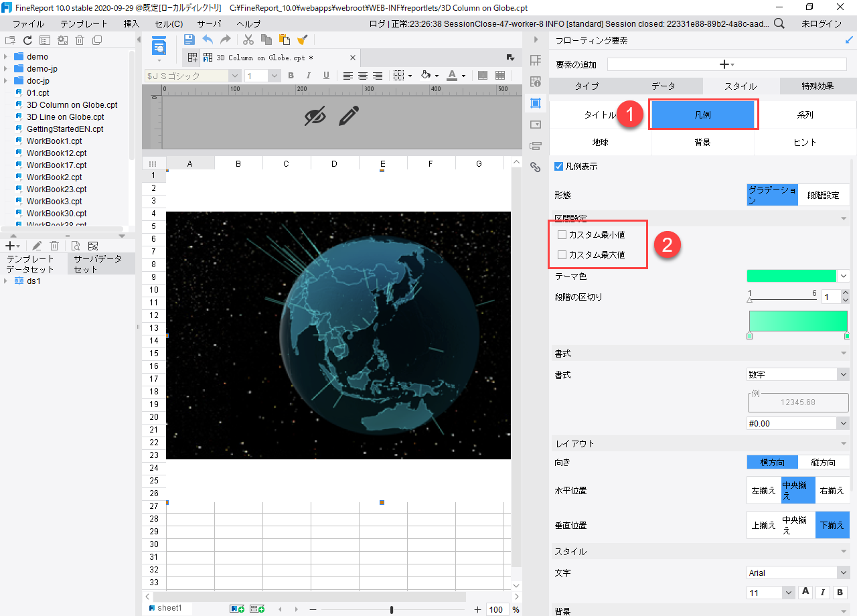Click the scissors cut icon
857x616 pixels.
248,40
